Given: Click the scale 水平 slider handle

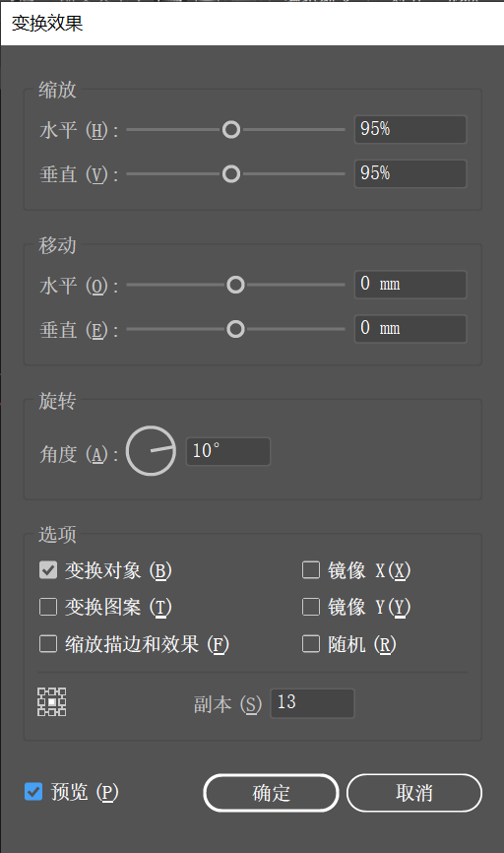Looking at the screenshot, I should (231, 130).
